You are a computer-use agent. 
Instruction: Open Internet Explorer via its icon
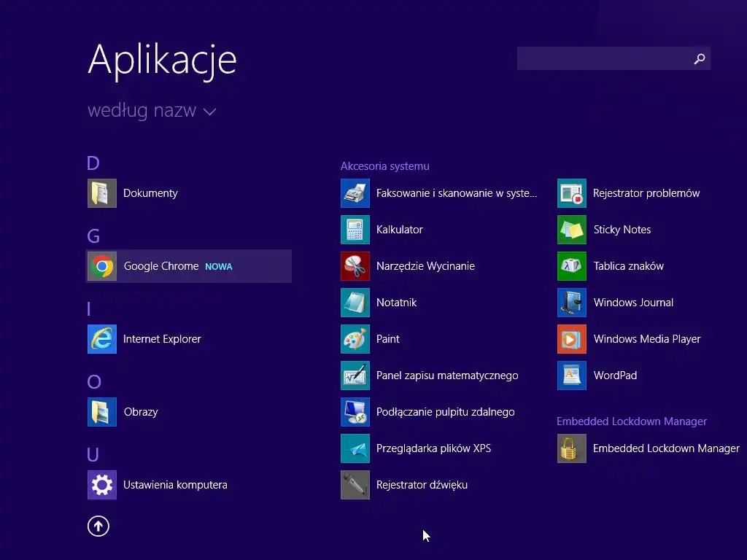(102, 339)
